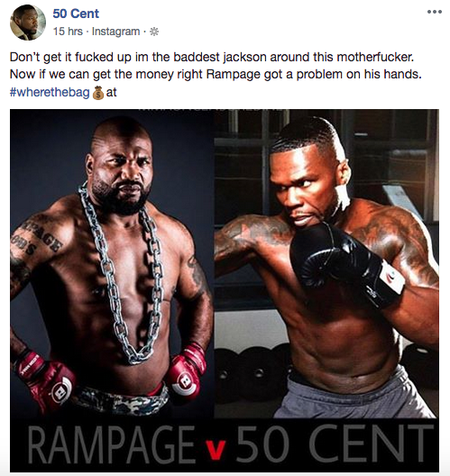Click 50 Cent's profile picture avatar
The height and width of the screenshot is (476, 450).
[28, 23]
